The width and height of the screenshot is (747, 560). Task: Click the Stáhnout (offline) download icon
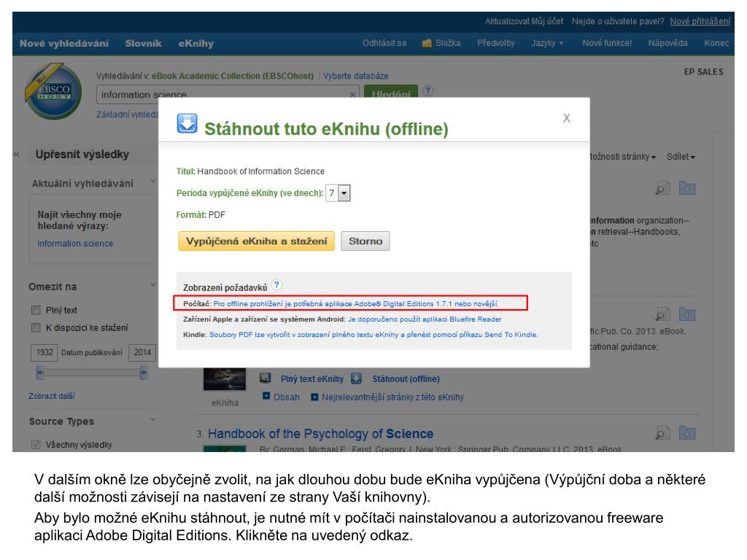pyautogui.click(x=356, y=378)
